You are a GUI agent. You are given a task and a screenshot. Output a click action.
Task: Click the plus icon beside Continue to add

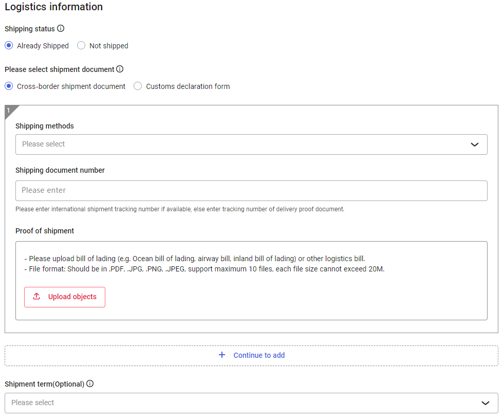coord(222,355)
